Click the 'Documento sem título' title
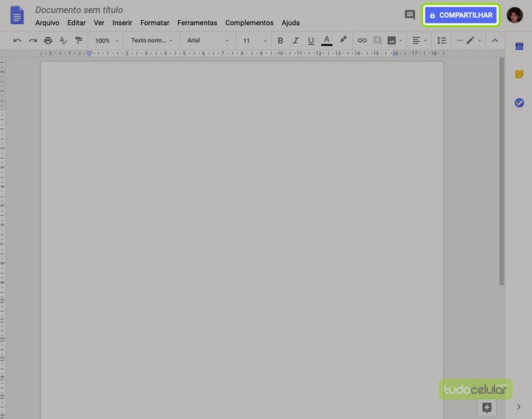 click(x=79, y=10)
